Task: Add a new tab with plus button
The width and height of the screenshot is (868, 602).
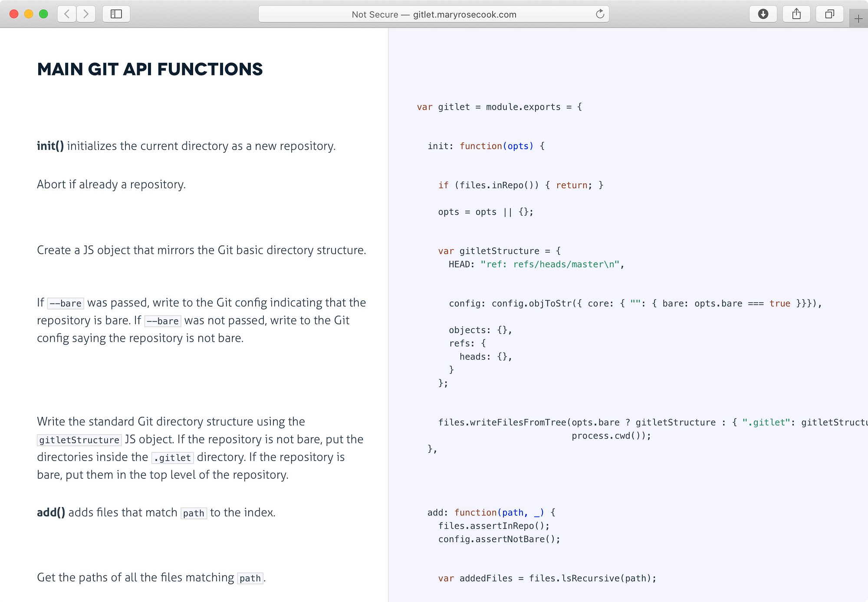Action: pos(858,19)
